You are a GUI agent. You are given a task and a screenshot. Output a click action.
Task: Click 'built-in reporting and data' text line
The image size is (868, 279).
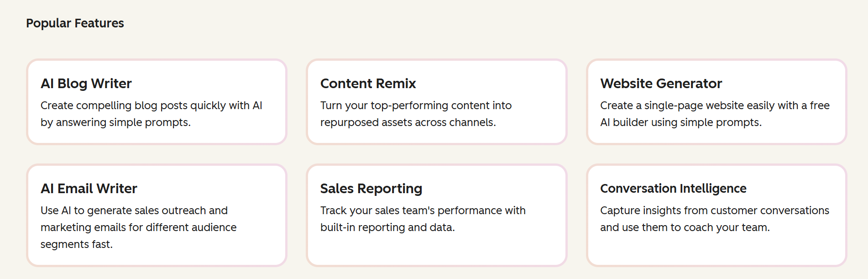point(387,227)
